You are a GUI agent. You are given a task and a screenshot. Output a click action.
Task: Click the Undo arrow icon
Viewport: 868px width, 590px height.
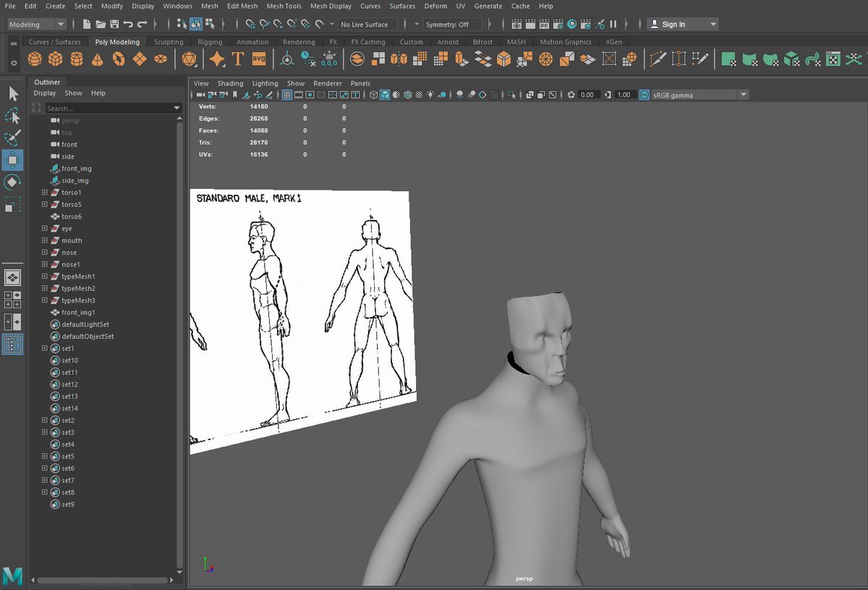[x=127, y=25]
